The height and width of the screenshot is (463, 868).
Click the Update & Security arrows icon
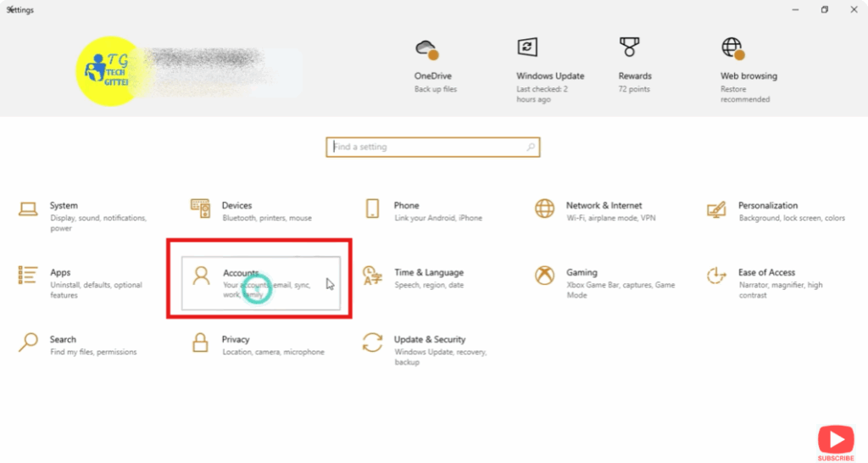point(373,343)
